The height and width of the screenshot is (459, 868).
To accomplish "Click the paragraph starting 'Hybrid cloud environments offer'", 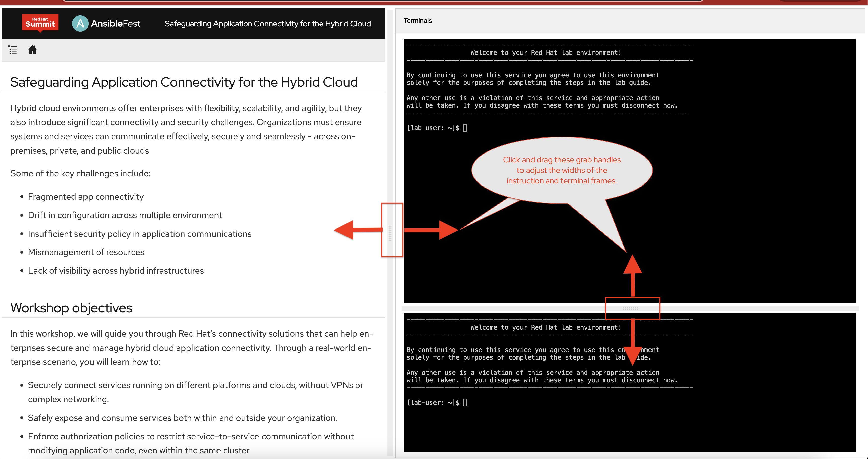I will click(x=186, y=129).
